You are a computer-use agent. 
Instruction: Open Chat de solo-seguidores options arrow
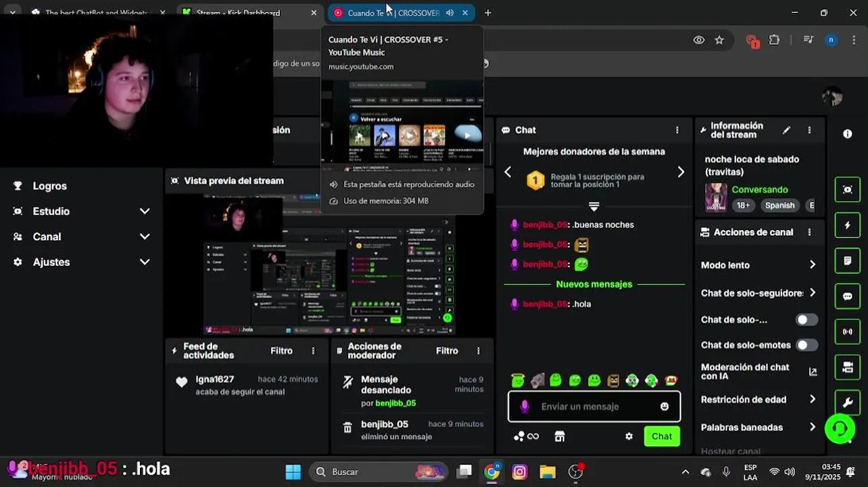[x=813, y=293]
